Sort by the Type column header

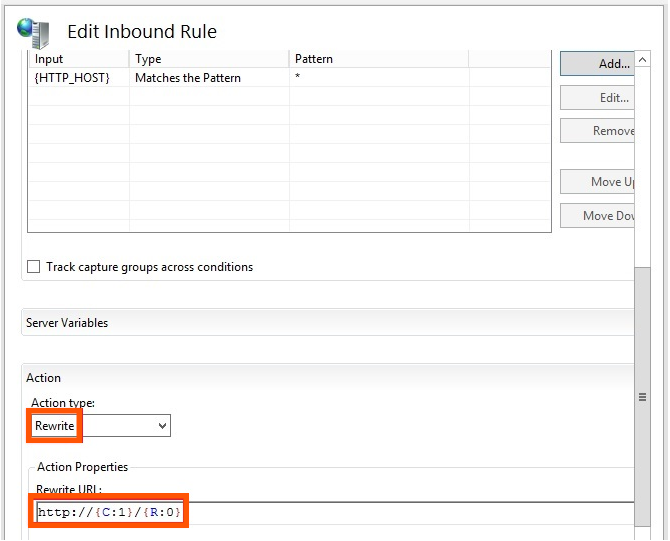pyautogui.click(x=209, y=59)
